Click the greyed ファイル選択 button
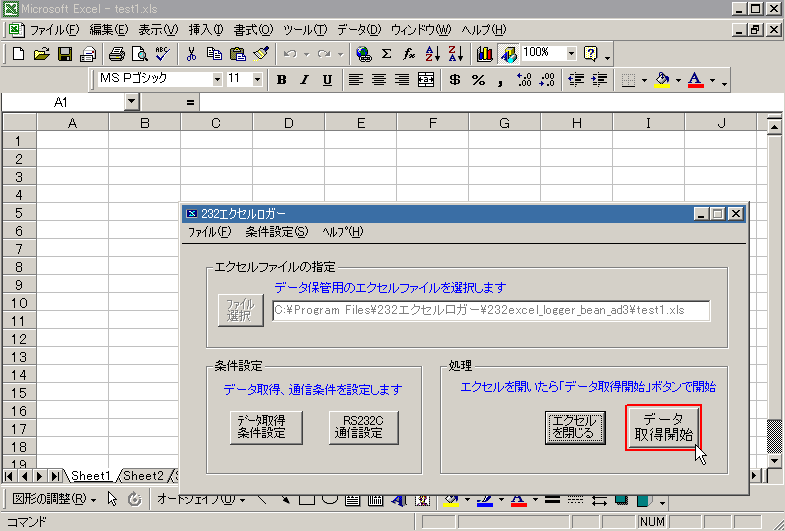 pos(240,310)
